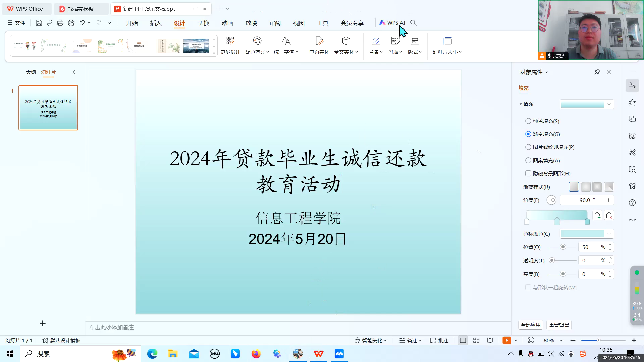Click the 全部应用 button
Screen dimensions: 644x362
(530, 325)
